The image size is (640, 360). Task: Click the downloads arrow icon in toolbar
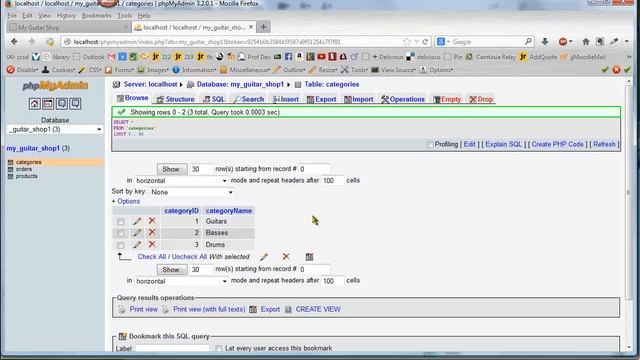click(x=545, y=42)
